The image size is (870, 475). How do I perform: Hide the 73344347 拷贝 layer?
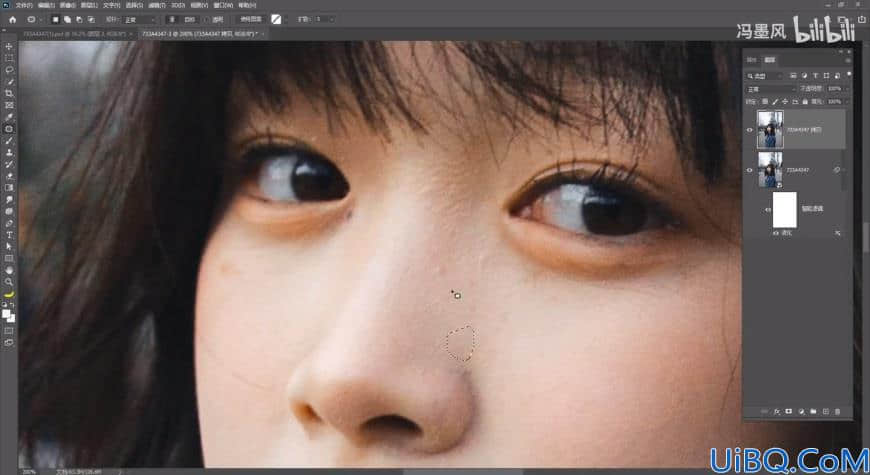tap(750, 130)
